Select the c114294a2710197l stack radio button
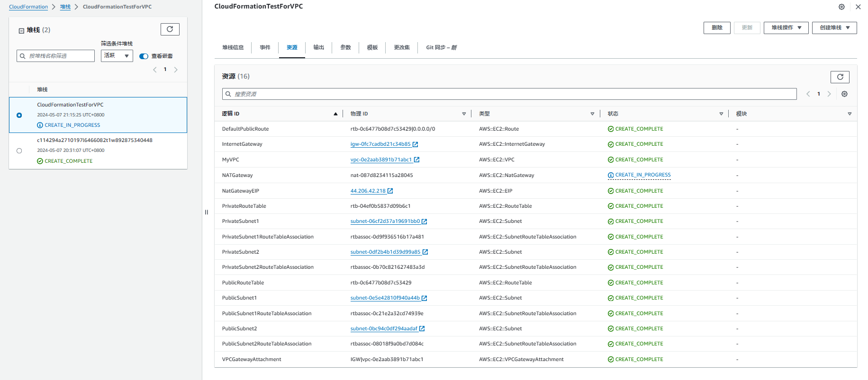868x380 pixels. click(19, 151)
